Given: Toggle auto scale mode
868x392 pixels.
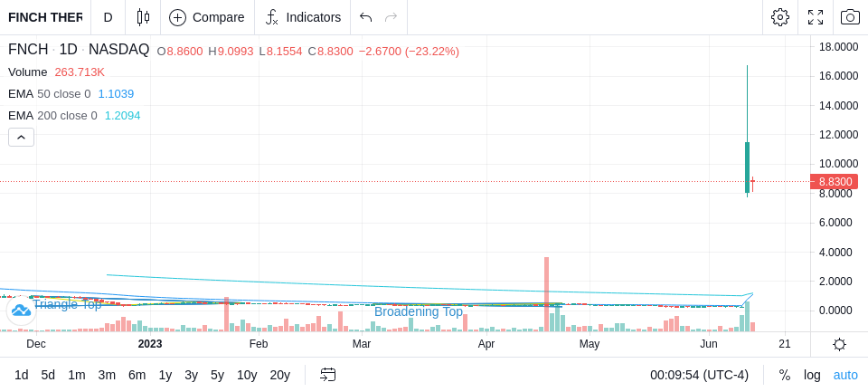Looking at the screenshot, I should [845, 376].
